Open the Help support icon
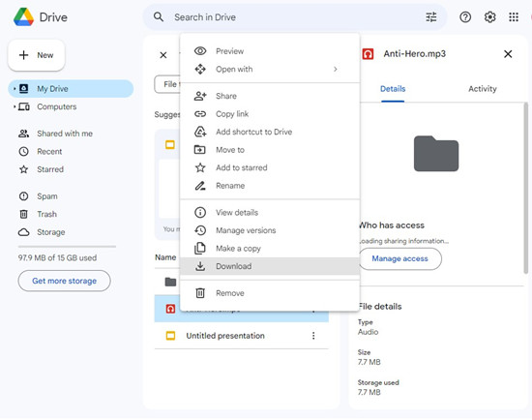The width and height of the screenshot is (532, 420). click(x=465, y=17)
